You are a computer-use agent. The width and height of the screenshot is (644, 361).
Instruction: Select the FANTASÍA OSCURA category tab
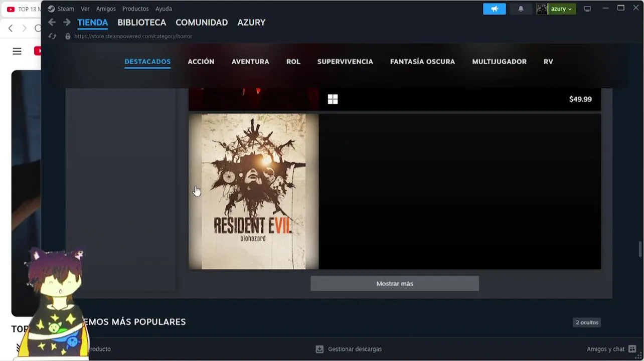[x=423, y=62]
